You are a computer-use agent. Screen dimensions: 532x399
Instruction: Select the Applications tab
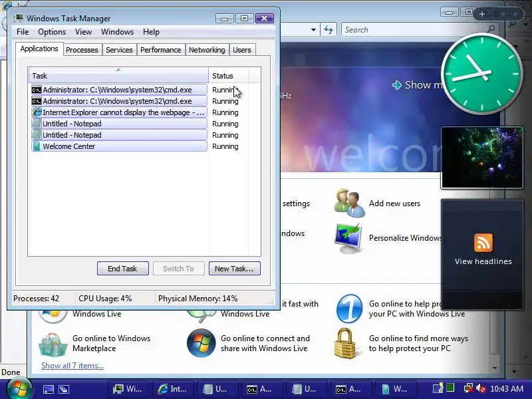39,49
